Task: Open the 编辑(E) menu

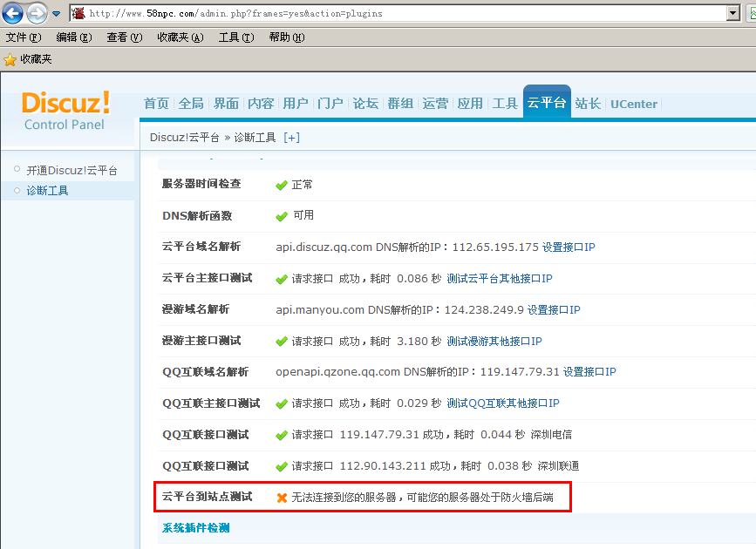Action: click(74, 37)
